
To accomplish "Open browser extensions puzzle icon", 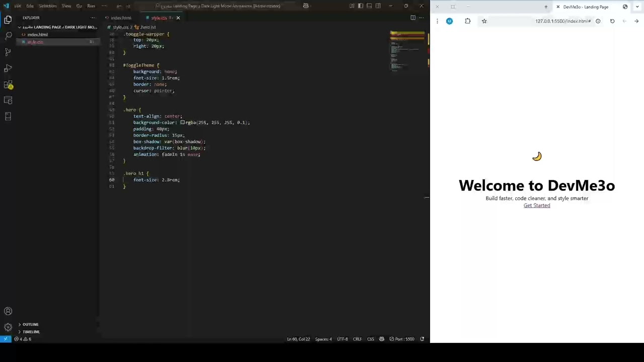I will [x=467, y=21].
